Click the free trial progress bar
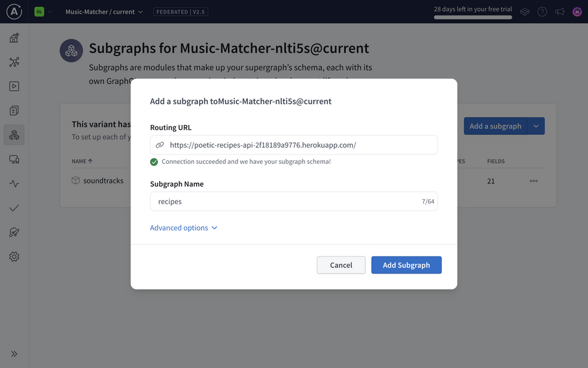The height and width of the screenshot is (368, 588). (472, 17)
